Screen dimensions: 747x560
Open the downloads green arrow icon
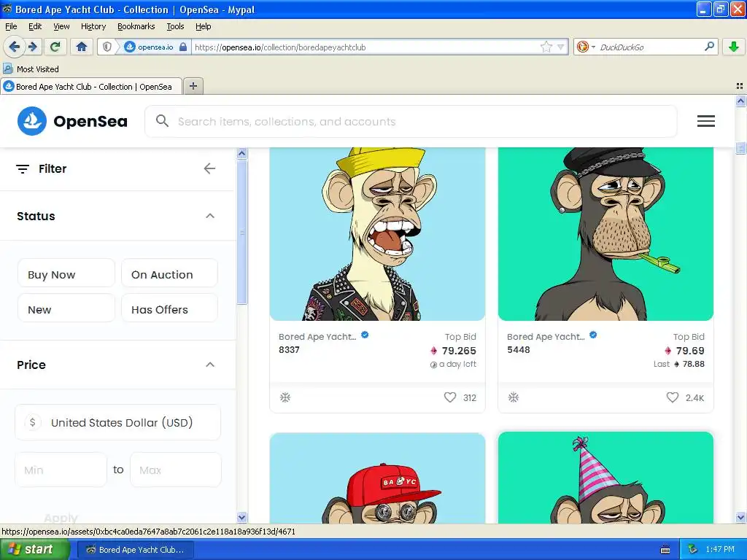click(734, 47)
